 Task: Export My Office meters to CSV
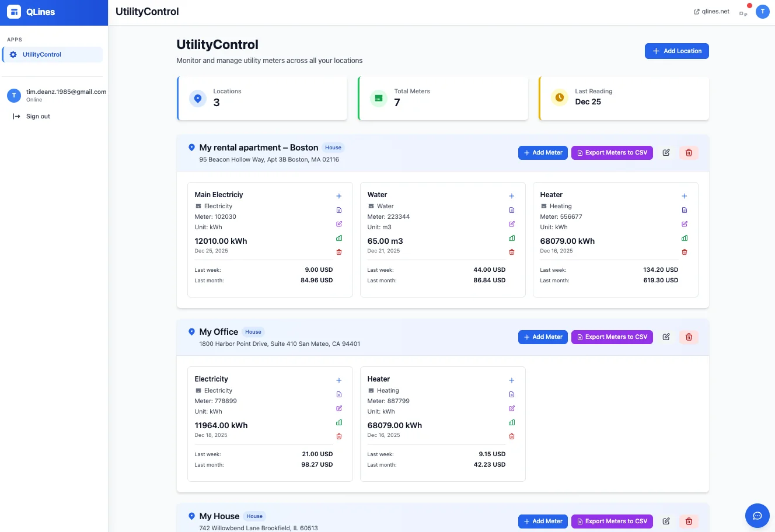pyautogui.click(x=612, y=337)
